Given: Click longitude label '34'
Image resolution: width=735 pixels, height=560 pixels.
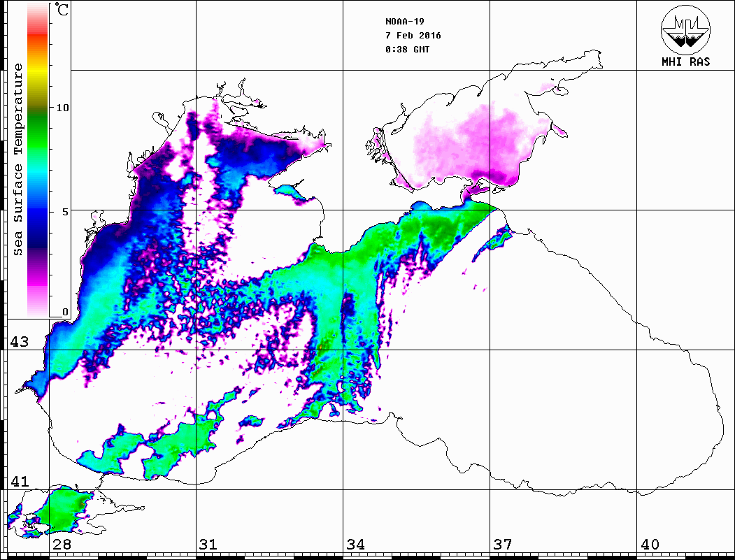Looking at the screenshot, I should coord(355,545).
